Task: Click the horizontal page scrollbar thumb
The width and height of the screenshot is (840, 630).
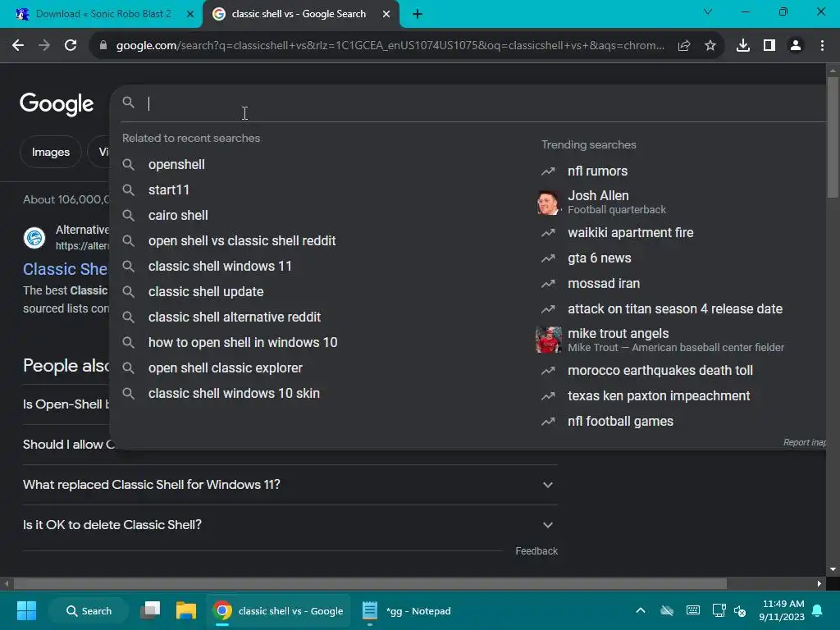Action: [370, 583]
